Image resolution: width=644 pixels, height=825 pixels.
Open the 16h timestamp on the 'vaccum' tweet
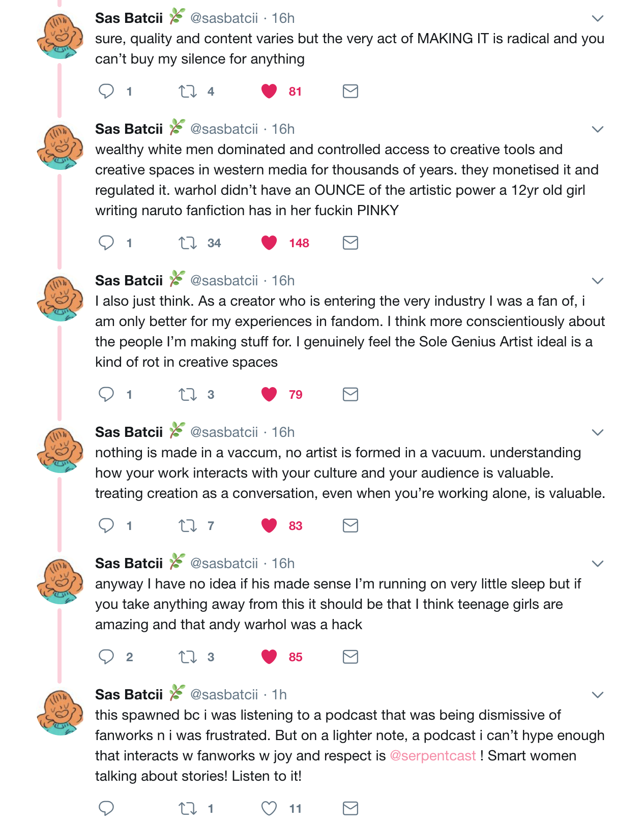283,432
